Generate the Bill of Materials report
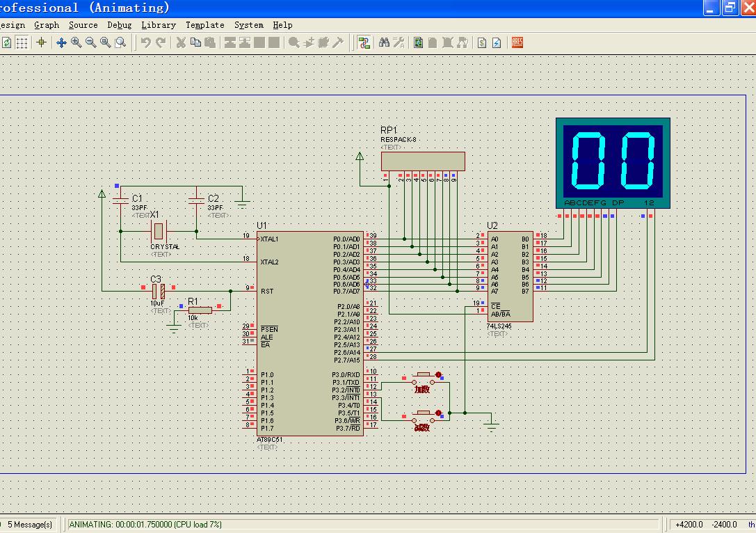The height and width of the screenshot is (533, 756). point(482,42)
